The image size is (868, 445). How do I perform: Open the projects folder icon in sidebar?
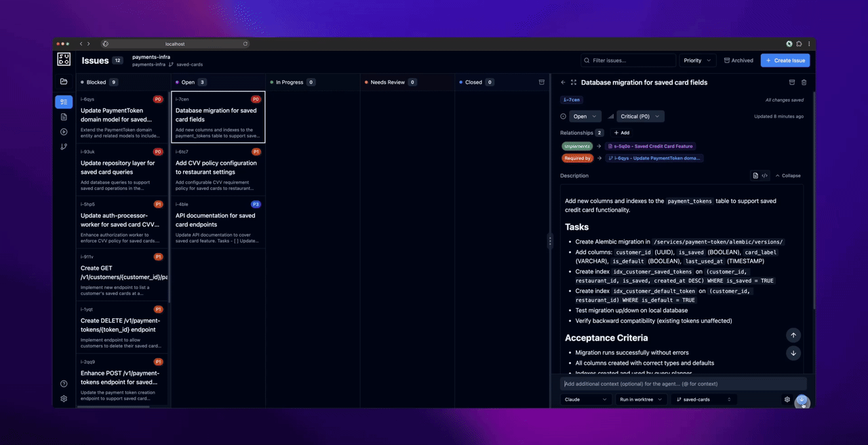point(64,82)
